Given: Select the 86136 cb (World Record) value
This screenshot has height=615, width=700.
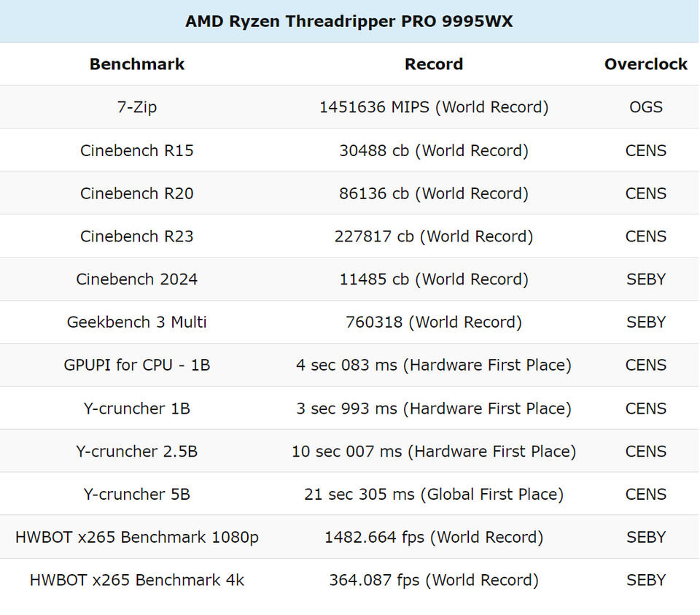Looking at the screenshot, I should point(434,193).
